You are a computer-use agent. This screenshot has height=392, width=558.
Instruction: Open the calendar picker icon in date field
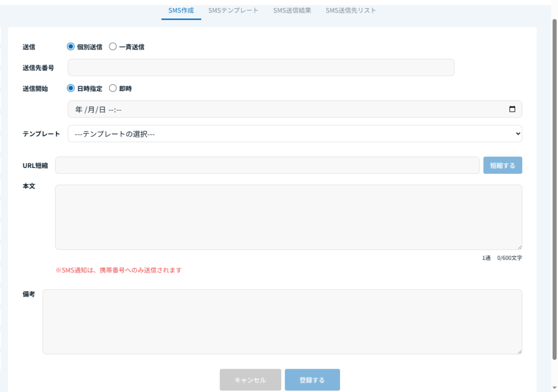[512, 109]
